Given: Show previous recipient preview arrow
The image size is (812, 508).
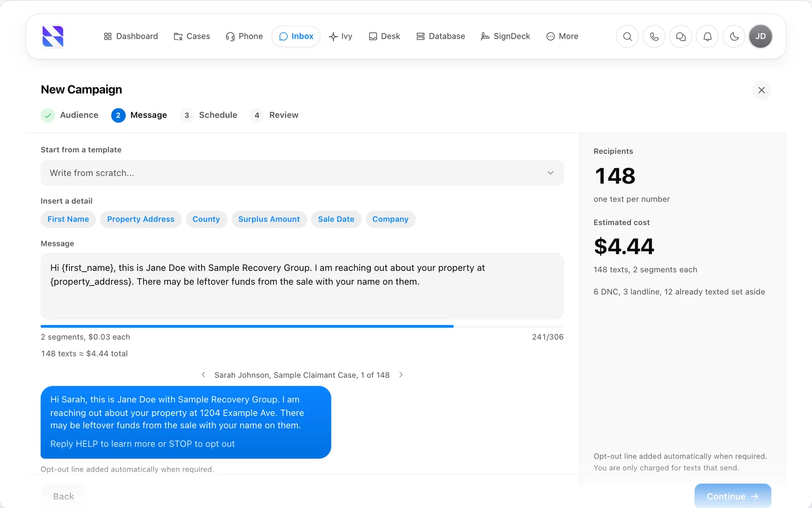Looking at the screenshot, I should 204,375.
